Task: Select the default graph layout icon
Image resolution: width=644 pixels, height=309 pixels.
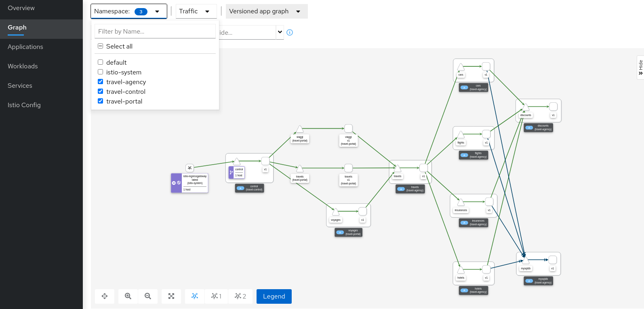Action: (195, 296)
